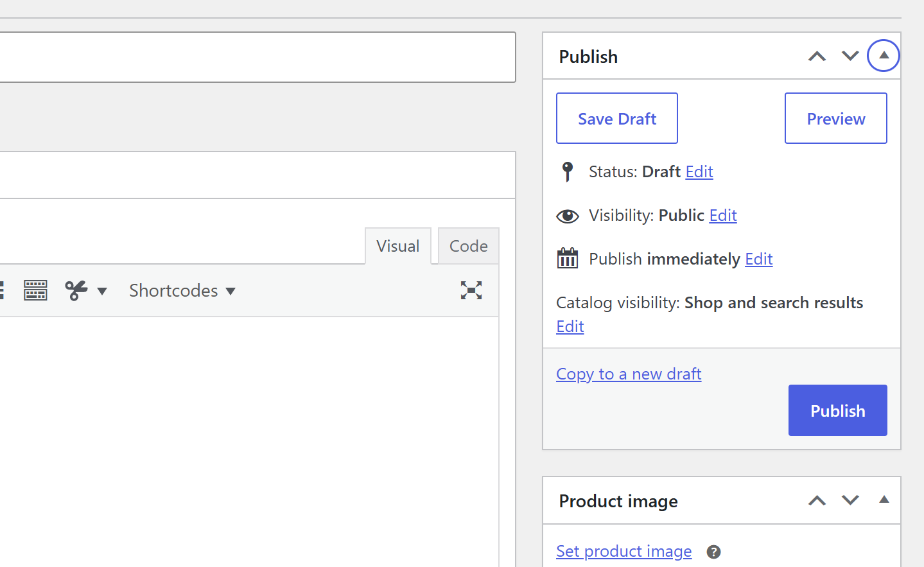The image size is (924, 567).
Task: Click Copy to a new draft
Action: 629,374
